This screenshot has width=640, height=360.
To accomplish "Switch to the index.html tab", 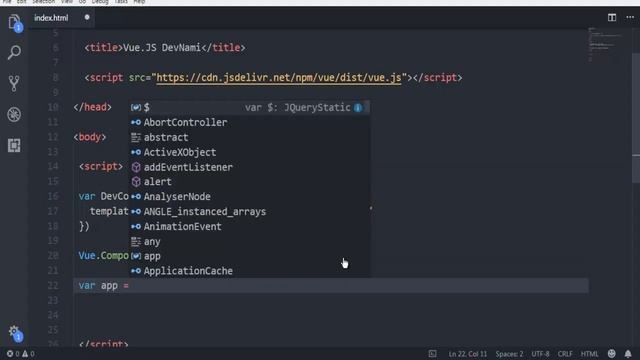I will click(x=51, y=18).
